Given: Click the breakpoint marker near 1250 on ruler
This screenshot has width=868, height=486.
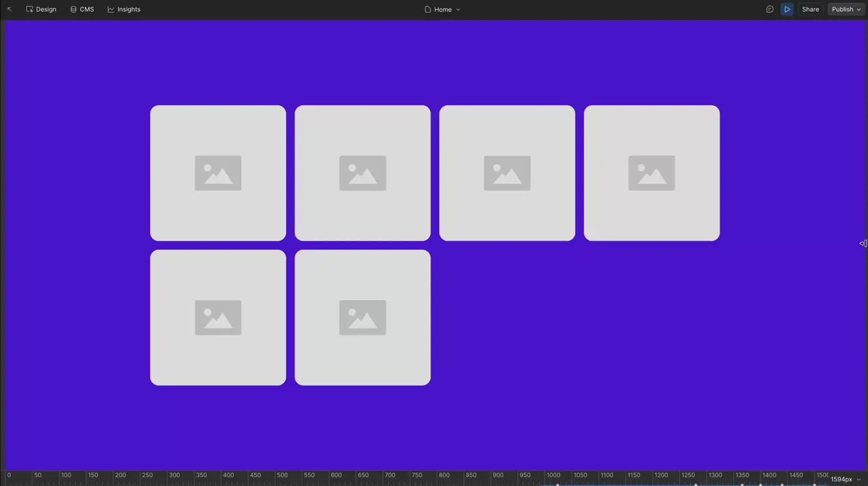Looking at the screenshot, I should [x=696, y=484].
